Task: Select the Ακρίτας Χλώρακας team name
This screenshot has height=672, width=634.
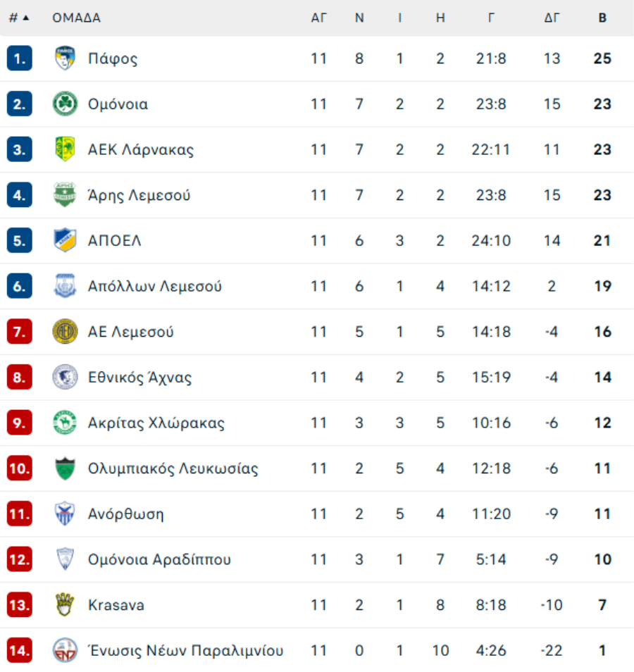Action: pyautogui.click(x=156, y=423)
